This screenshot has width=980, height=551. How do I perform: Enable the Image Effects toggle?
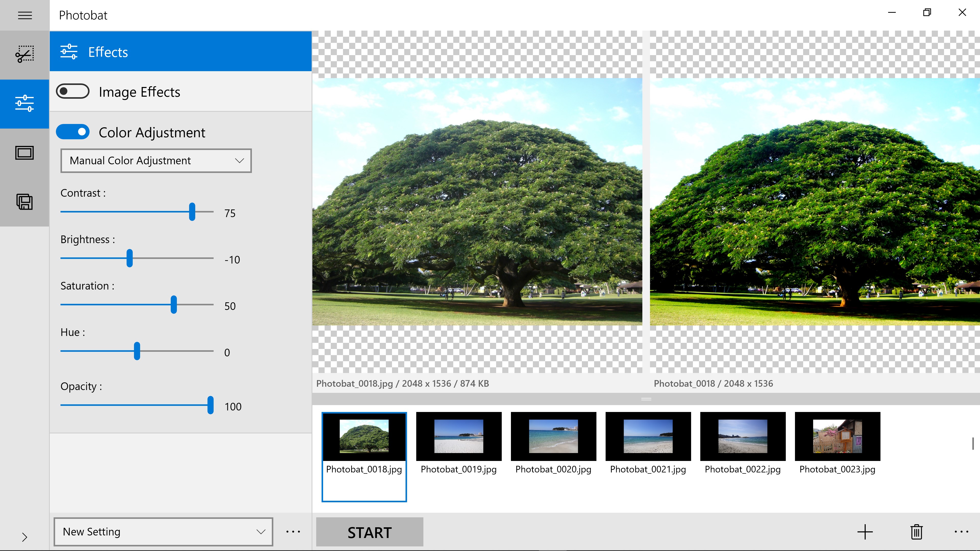pyautogui.click(x=73, y=91)
